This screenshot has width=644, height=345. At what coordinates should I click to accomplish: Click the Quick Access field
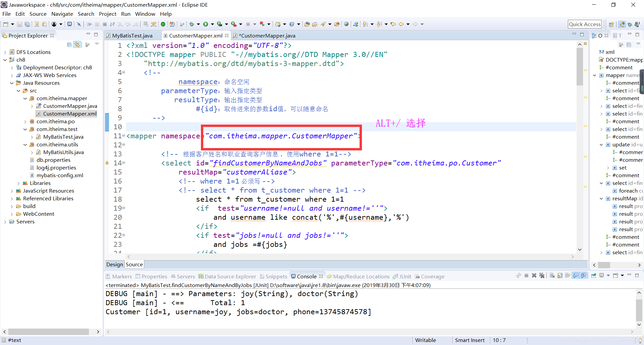585,24
